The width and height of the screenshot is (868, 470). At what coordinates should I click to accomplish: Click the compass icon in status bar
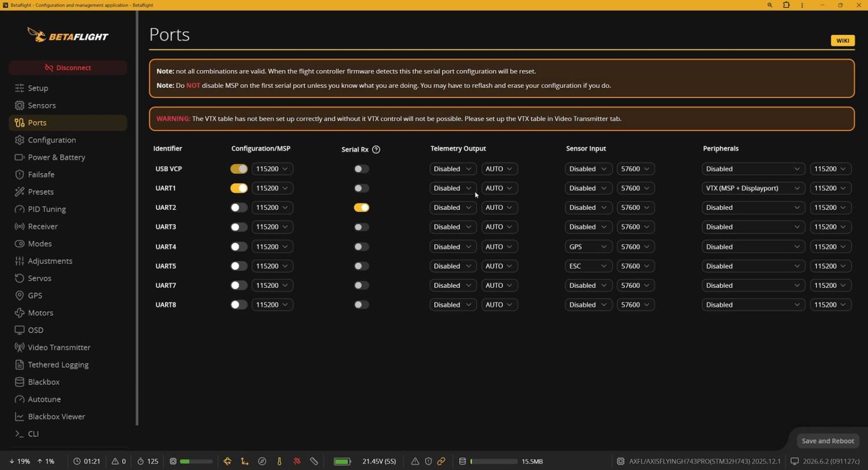pos(262,461)
